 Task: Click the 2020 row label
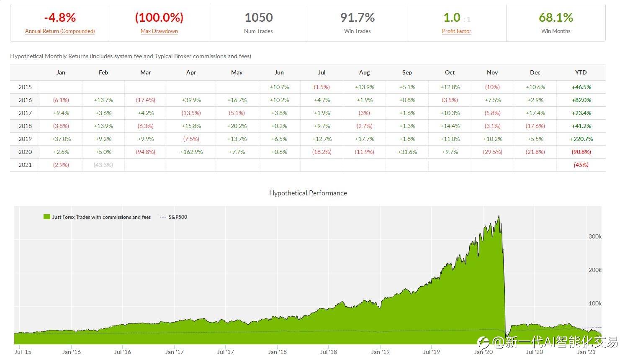[x=25, y=152]
